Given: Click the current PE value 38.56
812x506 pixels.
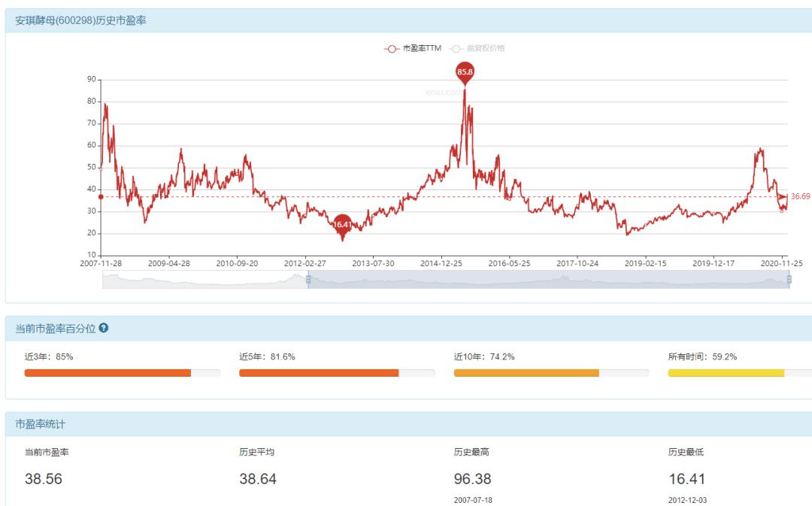Looking at the screenshot, I should coord(44,479).
